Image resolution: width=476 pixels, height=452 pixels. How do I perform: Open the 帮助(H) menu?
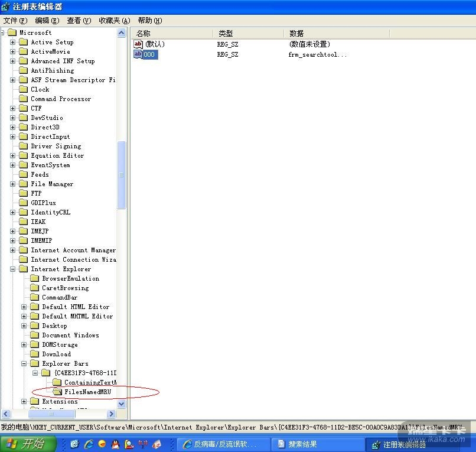tap(150, 21)
